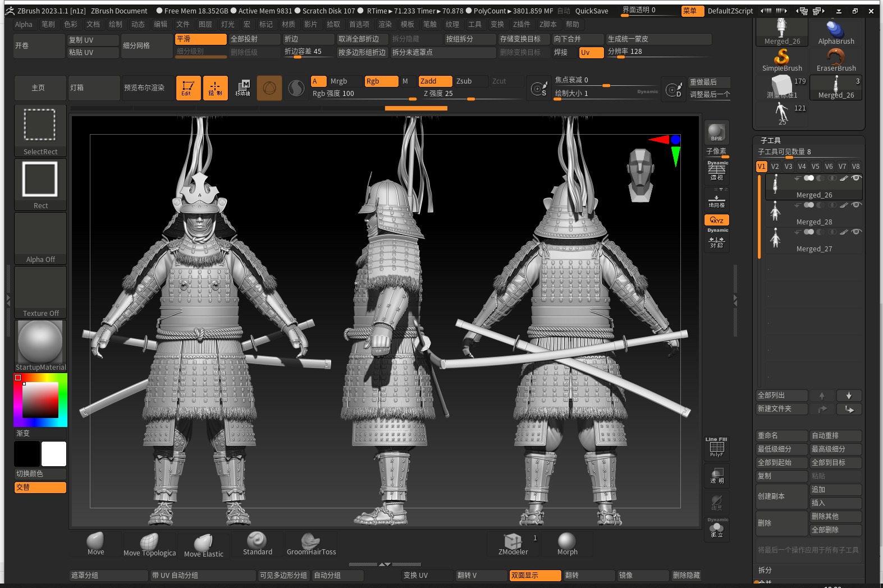
Task: Click the append (追加) button
Action: (836, 489)
